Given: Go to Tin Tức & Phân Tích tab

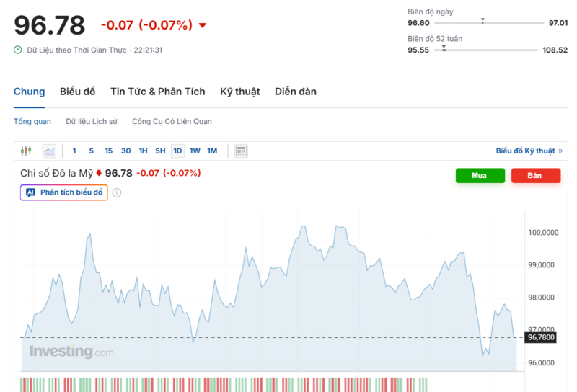Looking at the screenshot, I should pyautogui.click(x=157, y=92).
